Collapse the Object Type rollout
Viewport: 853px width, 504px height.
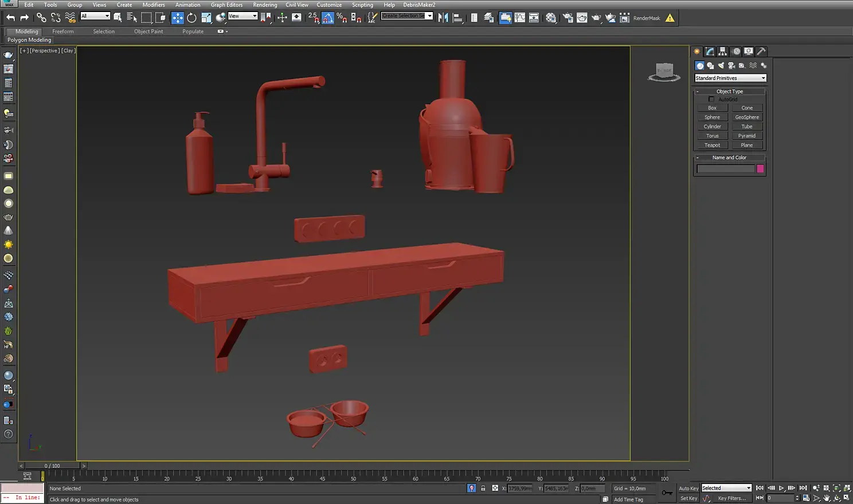point(729,91)
